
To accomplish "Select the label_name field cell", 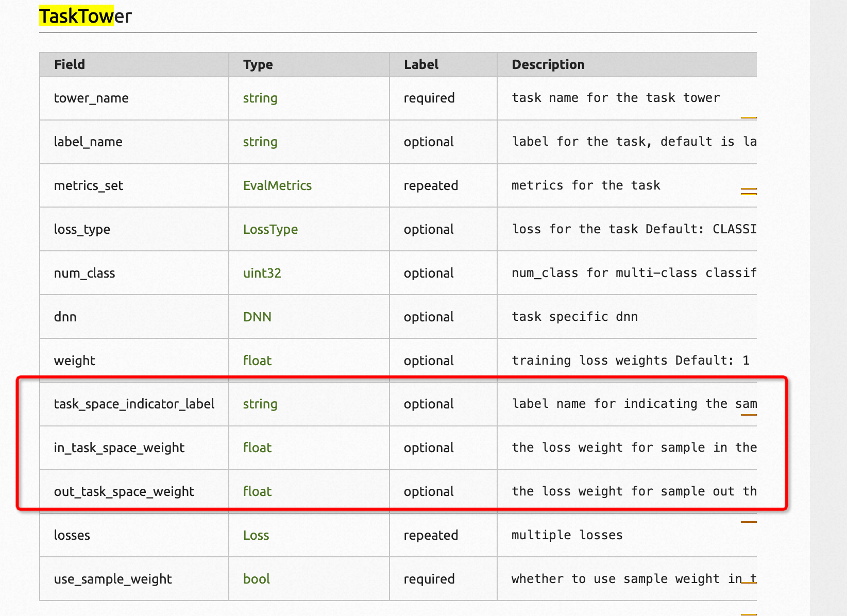I will 134,142.
